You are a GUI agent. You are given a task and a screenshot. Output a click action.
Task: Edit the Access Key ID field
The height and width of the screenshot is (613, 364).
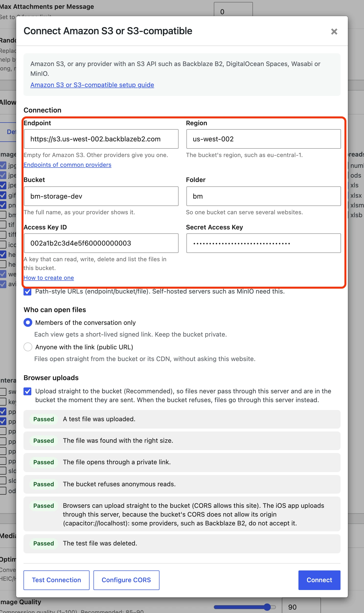click(101, 243)
